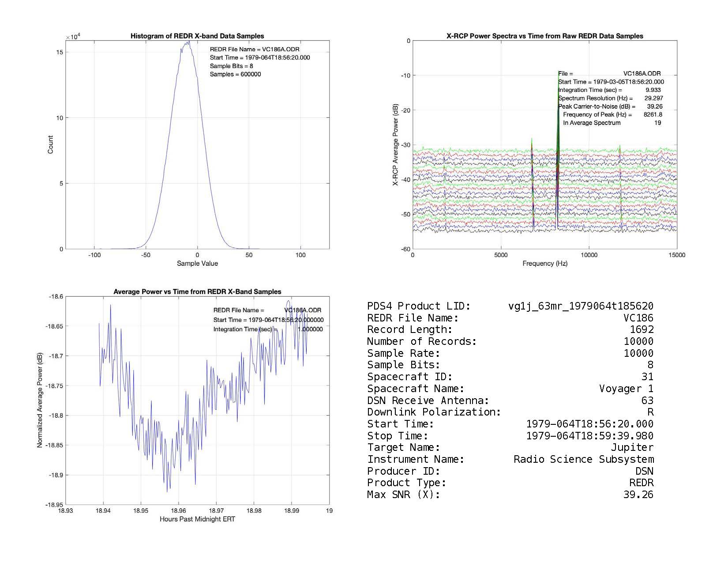Click the Spectrum Resolution (Hz) annotation line
Screen dimensions: 728x563
click(595, 98)
